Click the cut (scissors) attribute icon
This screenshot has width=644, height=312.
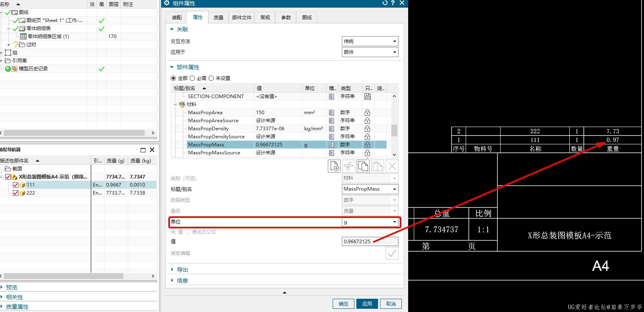[x=349, y=166]
